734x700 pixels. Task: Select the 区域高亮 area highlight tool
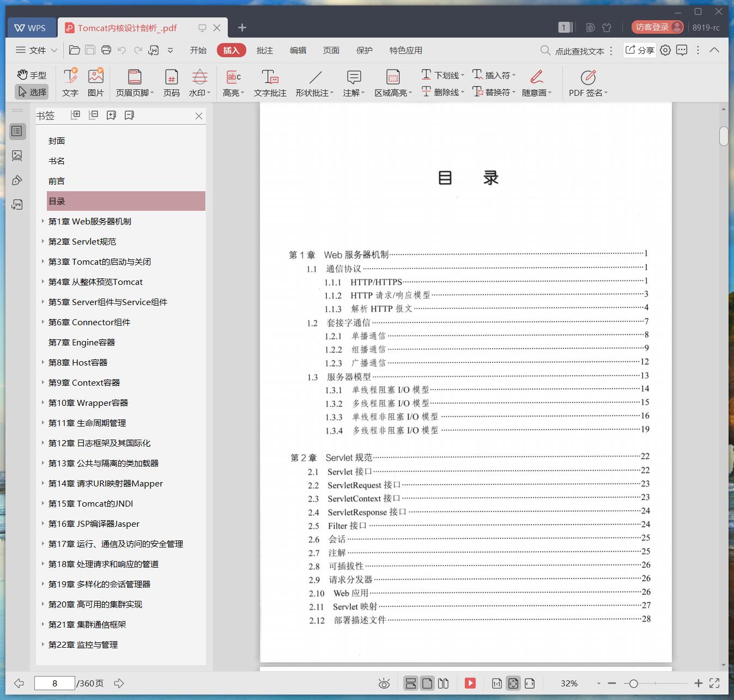click(x=393, y=83)
